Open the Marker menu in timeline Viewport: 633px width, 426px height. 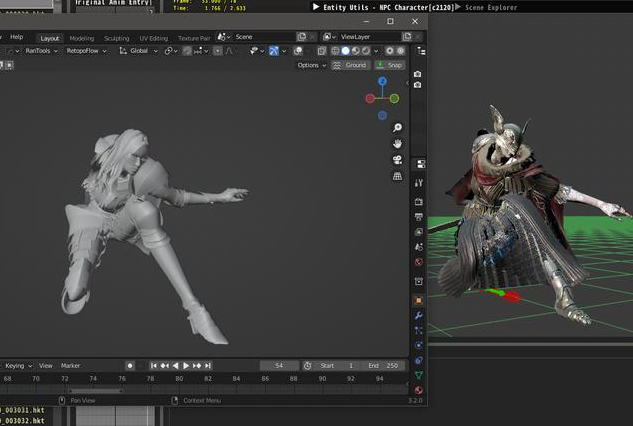(x=71, y=366)
